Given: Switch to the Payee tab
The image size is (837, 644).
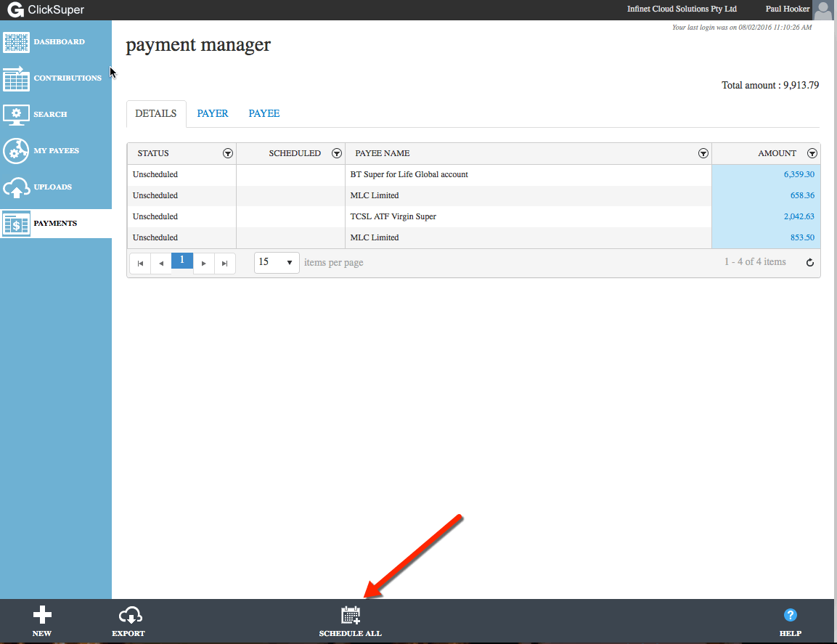Looking at the screenshot, I should pyautogui.click(x=264, y=114).
